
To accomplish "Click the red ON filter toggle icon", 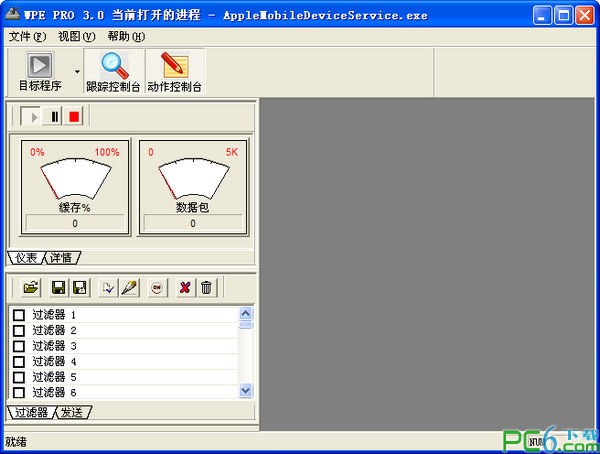I will tap(157, 288).
